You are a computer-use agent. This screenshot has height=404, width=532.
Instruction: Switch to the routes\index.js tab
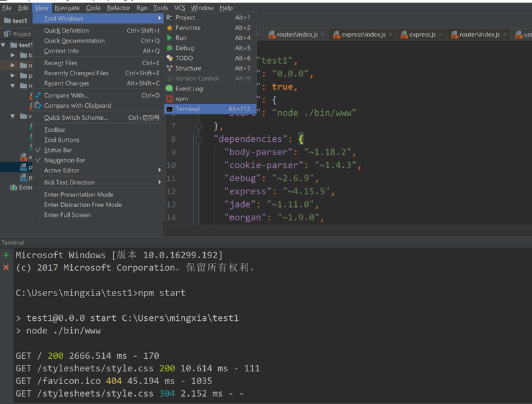(297, 35)
